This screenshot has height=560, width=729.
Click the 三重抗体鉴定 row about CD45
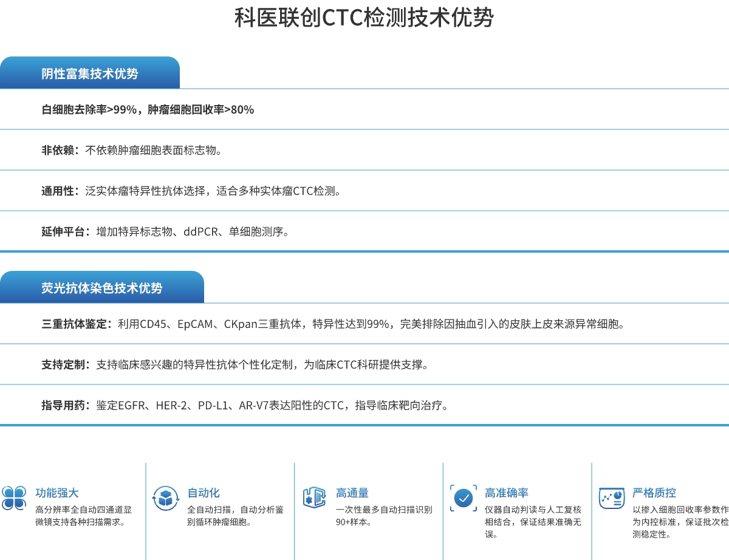340,324
